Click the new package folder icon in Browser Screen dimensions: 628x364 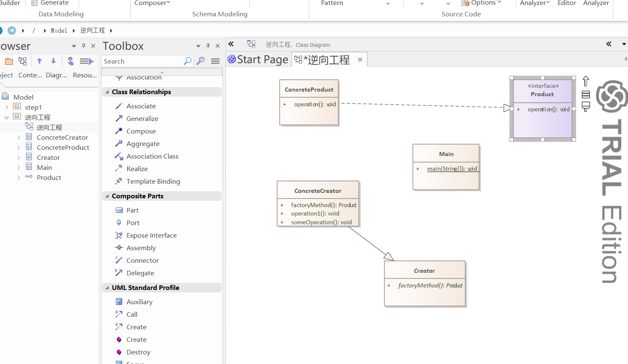[x=9, y=62]
